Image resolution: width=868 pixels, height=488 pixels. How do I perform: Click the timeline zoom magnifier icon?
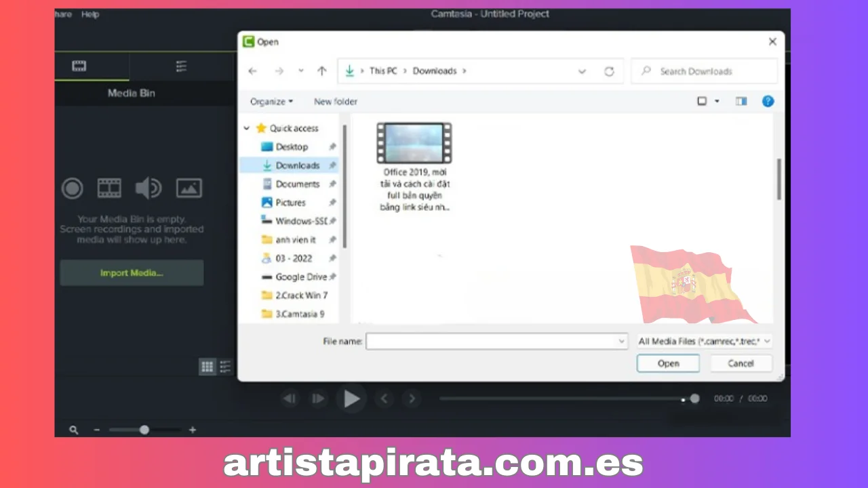[73, 430]
